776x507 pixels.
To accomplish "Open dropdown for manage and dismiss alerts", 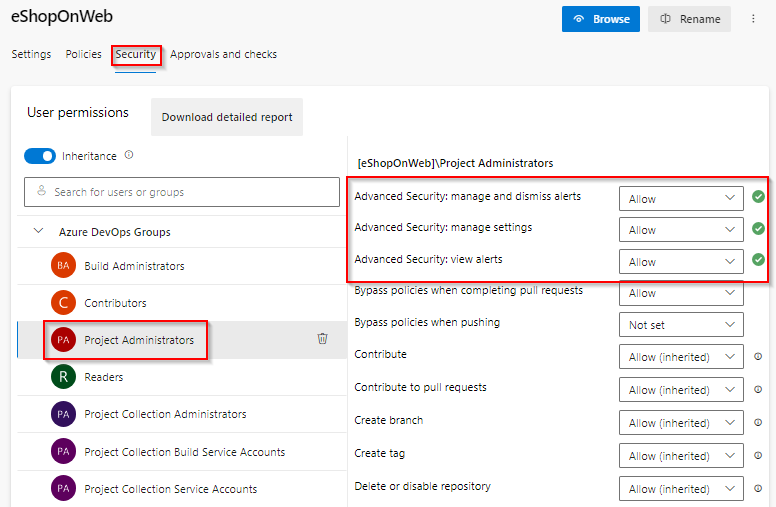I will tap(681, 199).
